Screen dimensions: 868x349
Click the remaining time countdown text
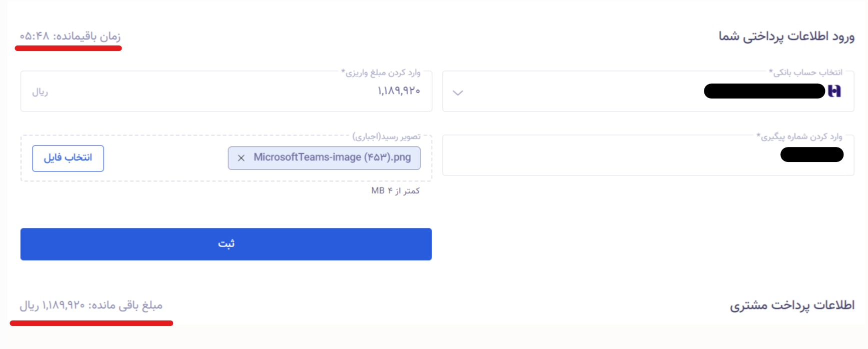coord(70,36)
